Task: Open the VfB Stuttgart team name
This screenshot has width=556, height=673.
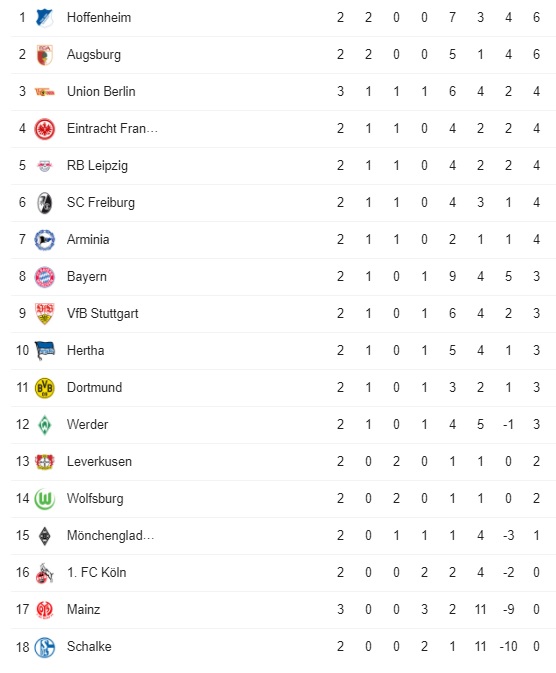Action: point(102,314)
